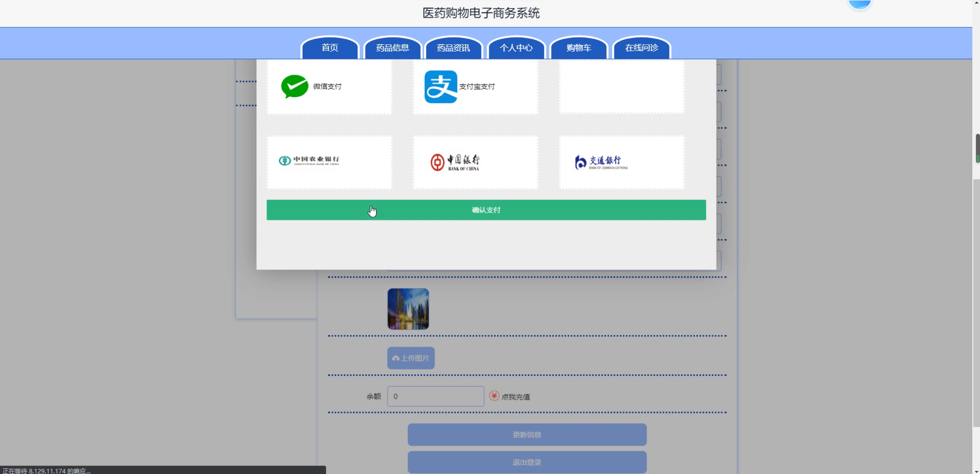Switch to 个人中心 tab
The width and height of the screenshot is (980, 474).
click(x=516, y=48)
